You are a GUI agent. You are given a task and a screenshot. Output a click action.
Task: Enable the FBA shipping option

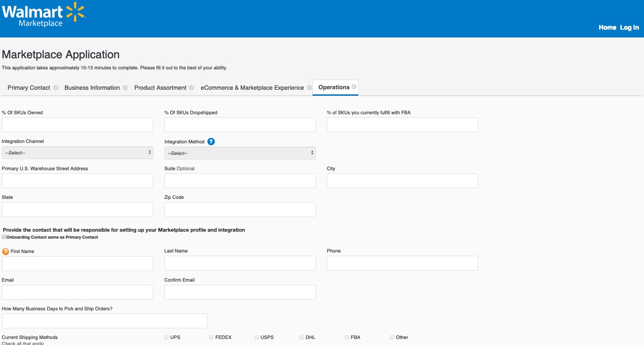347,337
